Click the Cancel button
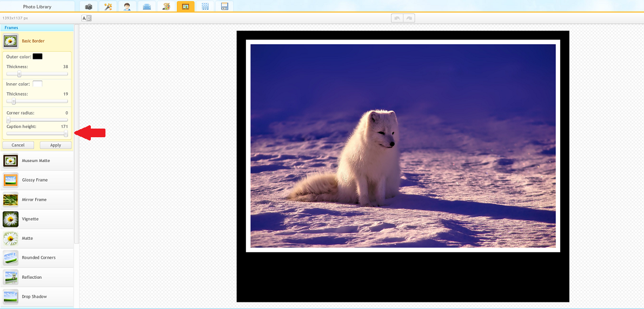 tap(18, 145)
